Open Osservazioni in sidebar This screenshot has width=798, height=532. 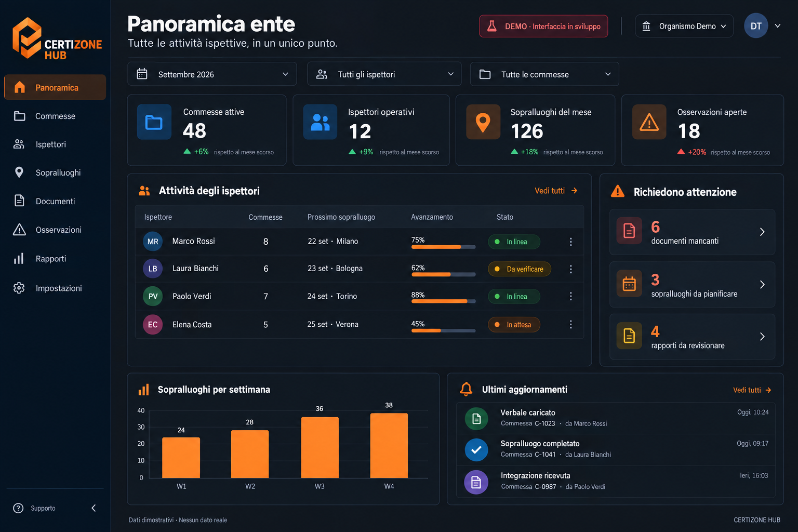coord(55,230)
